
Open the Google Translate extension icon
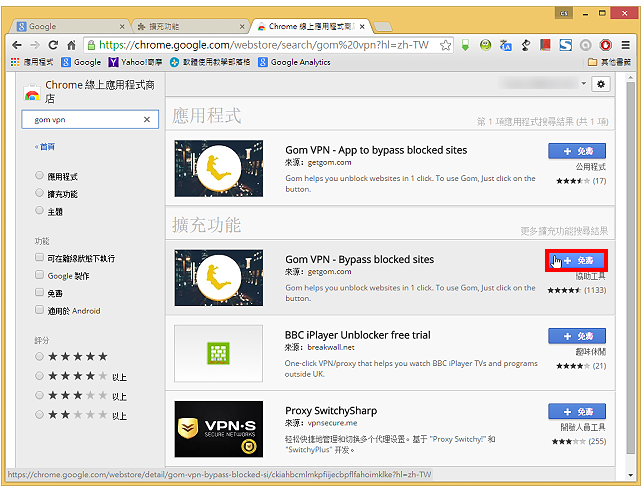(x=506, y=45)
